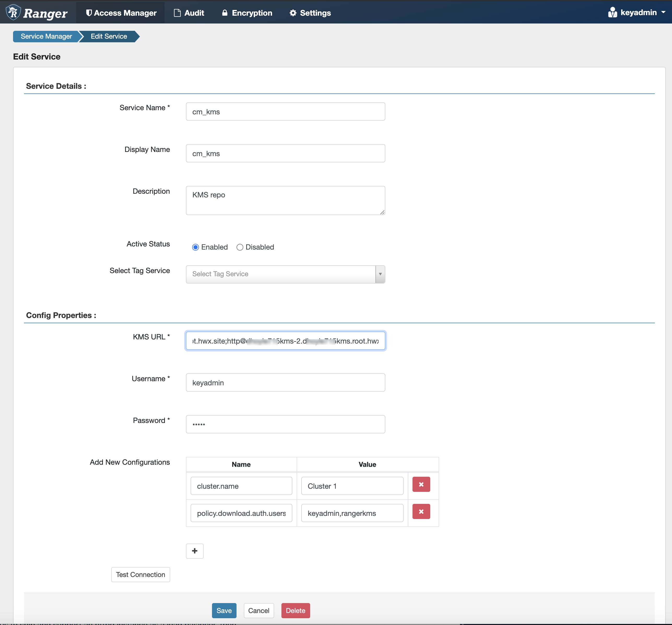The width and height of the screenshot is (672, 625).
Task: Select the Enabled radio button
Action: (195, 247)
